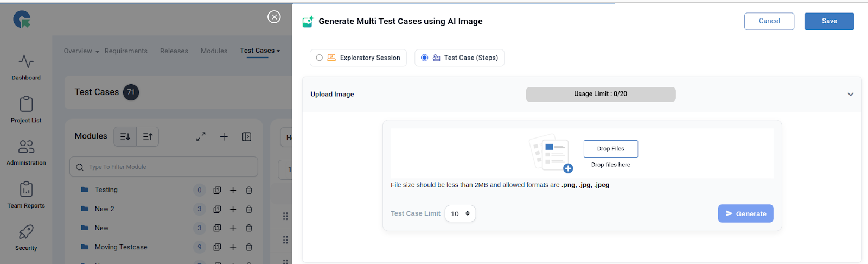Click the Generate button
The width and height of the screenshot is (868, 264).
pyautogui.click(x=745, y=214)
